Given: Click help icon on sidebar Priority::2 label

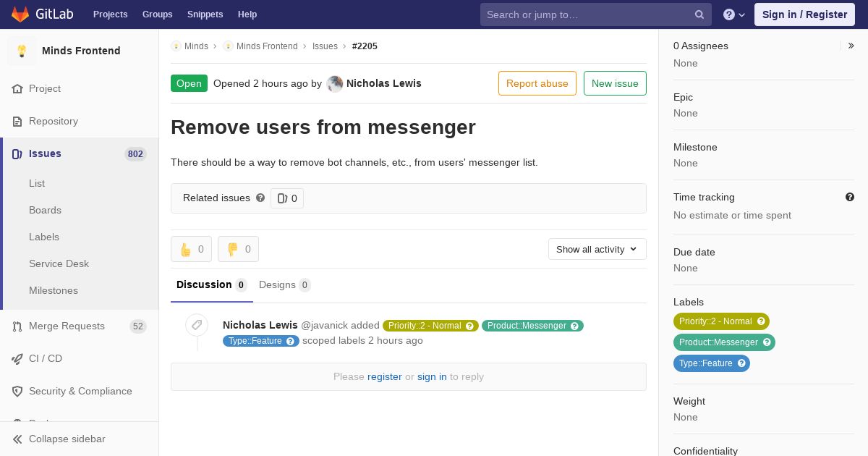Looking at the screenshot, I should click(x=761, y=321).
